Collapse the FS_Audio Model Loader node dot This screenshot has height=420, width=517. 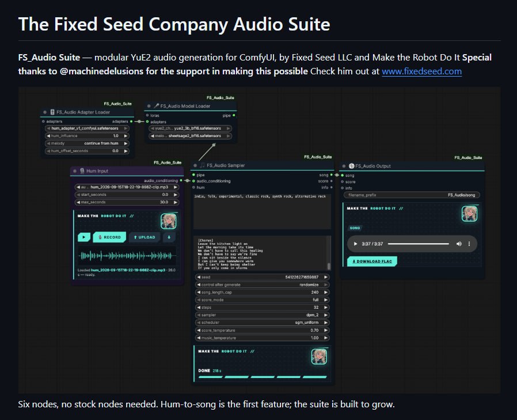pos(149,106)
